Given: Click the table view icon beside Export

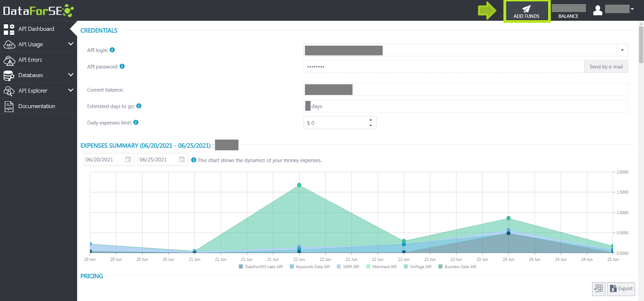Looking at the screenshot, I should tap(599, 289).
